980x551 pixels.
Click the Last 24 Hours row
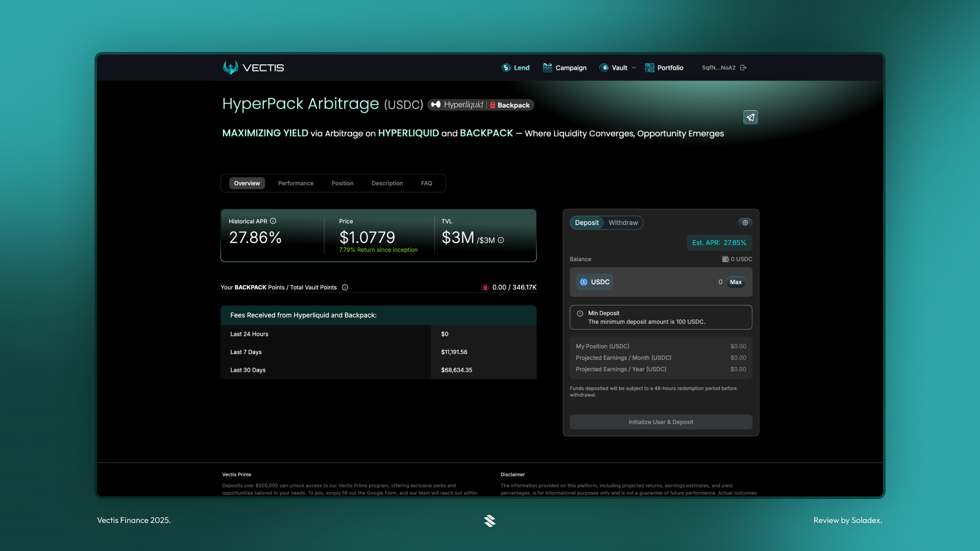coord(378,334)
